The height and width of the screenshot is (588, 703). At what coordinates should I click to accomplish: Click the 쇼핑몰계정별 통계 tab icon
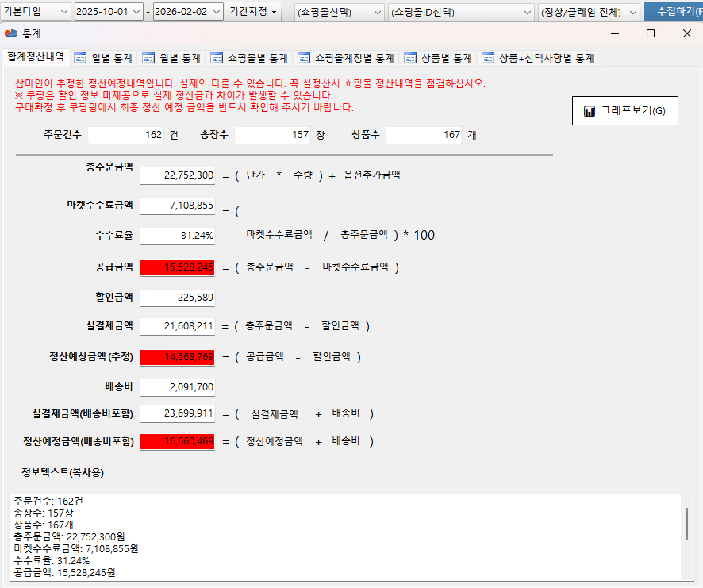(305, 58)
